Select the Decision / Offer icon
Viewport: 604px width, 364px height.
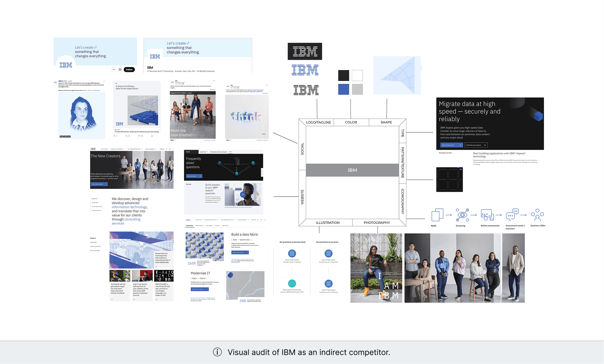point(537,215)
